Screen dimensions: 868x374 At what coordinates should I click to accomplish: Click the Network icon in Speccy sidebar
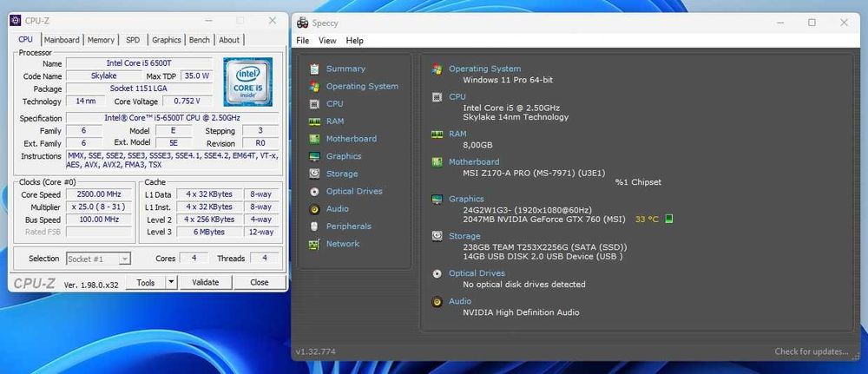(314, 244)
